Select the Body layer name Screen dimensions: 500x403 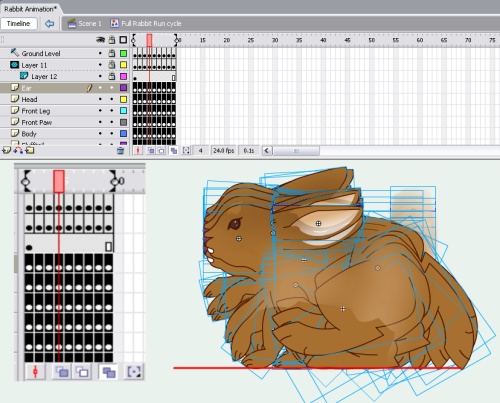tap(29, 134)
